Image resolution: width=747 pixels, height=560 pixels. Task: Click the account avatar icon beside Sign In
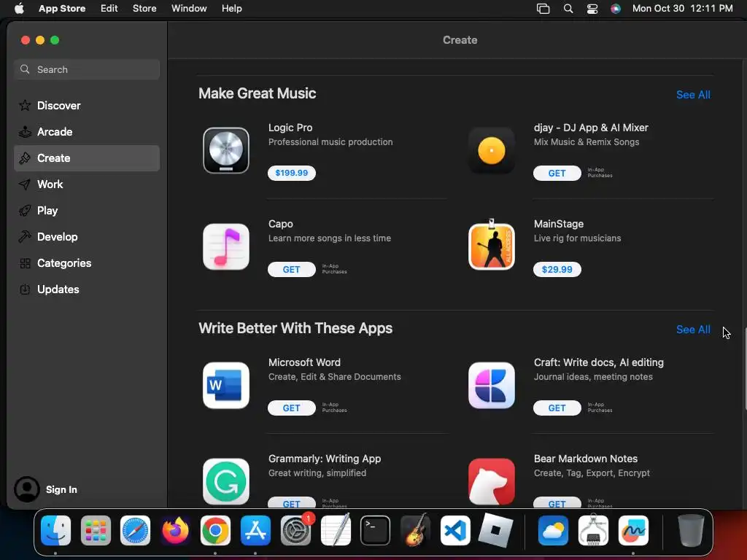coord(27,489)
